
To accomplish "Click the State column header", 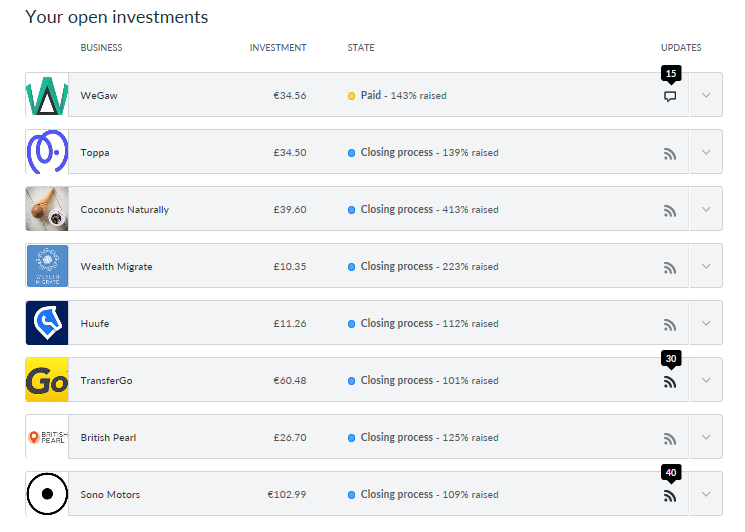I will tap(361, 48).
